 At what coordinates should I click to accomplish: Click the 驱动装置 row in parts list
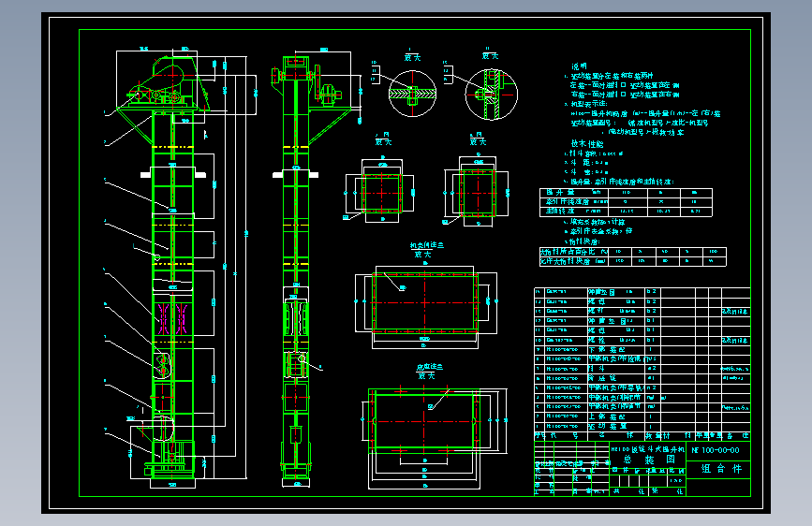[x=642, y=426]
